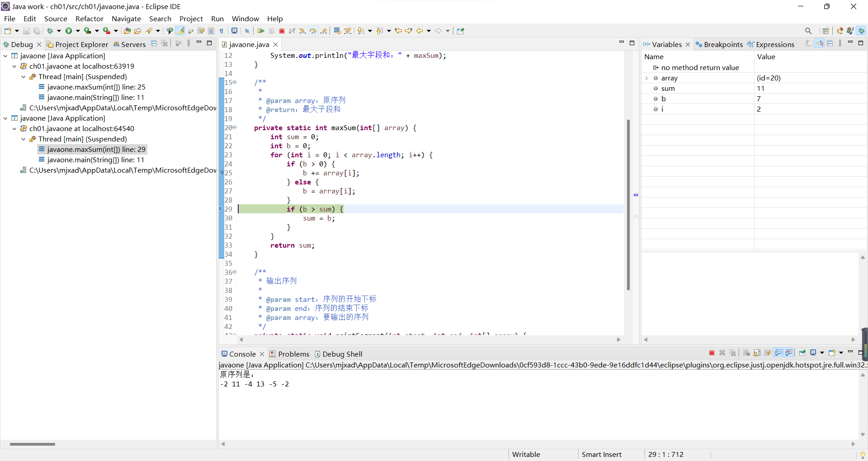The width and height of the screenshot is (868, 461).
Task: Switch to the Problems tab
Action: (x=289, y=354)
